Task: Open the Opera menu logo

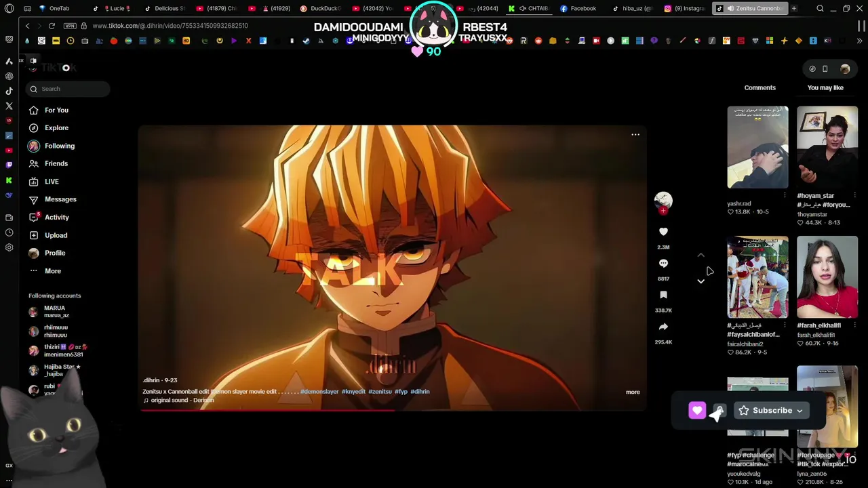Action: tap(9, 8)
